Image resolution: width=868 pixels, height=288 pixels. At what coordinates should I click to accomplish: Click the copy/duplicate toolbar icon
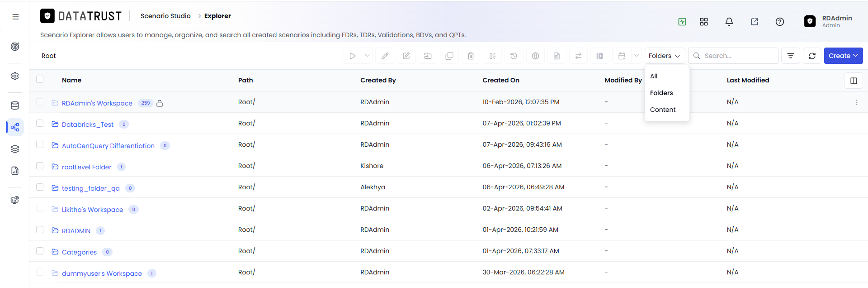(449, 56)
